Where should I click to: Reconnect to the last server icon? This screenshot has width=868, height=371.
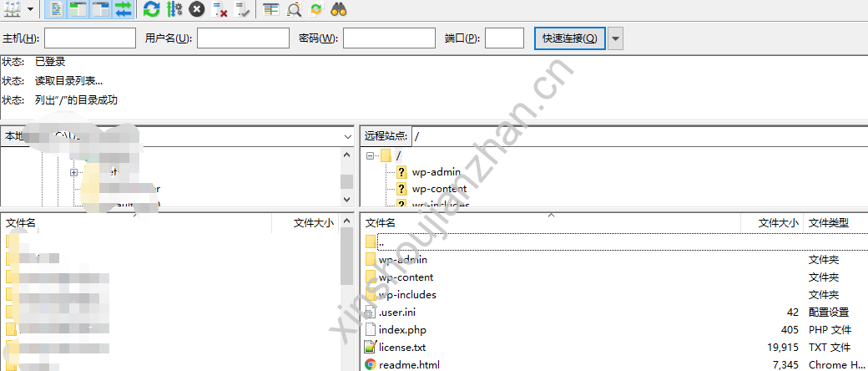tap(242, 9)
